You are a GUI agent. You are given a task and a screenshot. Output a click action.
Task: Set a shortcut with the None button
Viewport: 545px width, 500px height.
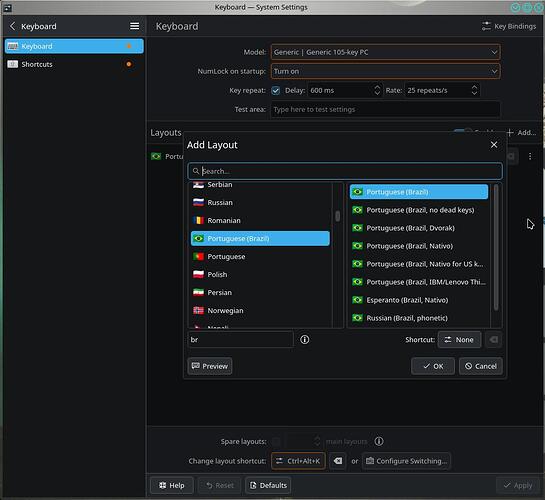coord(459,340)
